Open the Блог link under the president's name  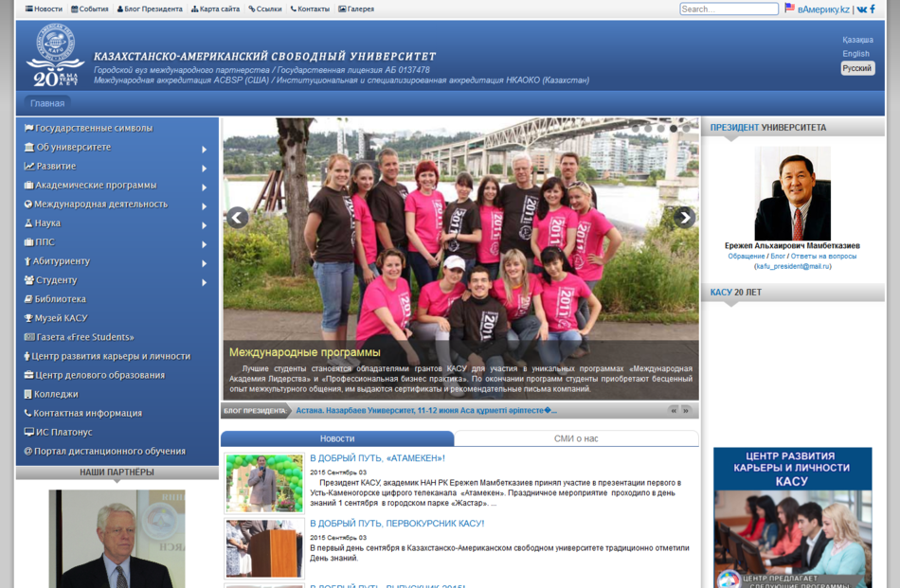pyautogui.click(x=778, y=256)
